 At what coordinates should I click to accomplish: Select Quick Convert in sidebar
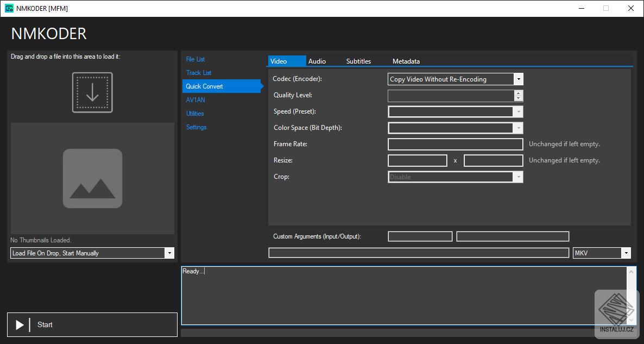tap(222, 86)
